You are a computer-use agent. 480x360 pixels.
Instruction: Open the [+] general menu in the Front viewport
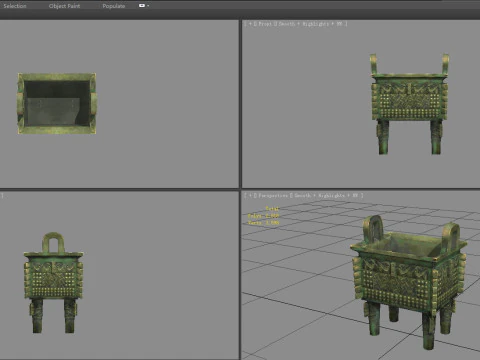point(250,24)
